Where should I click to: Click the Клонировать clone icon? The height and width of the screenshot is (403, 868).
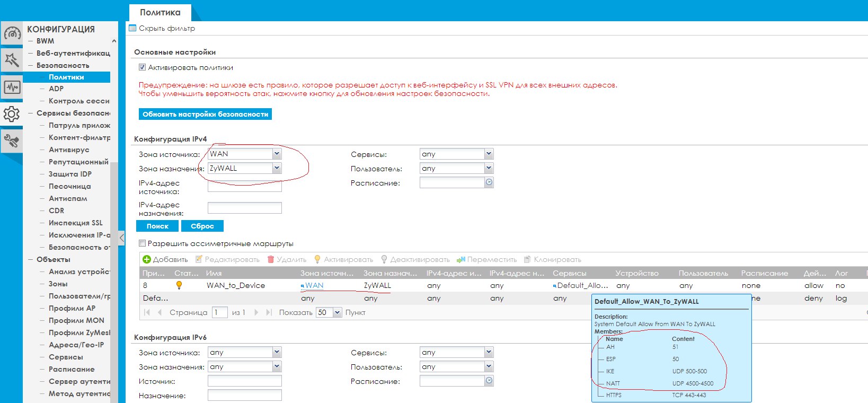pos(527,259)
